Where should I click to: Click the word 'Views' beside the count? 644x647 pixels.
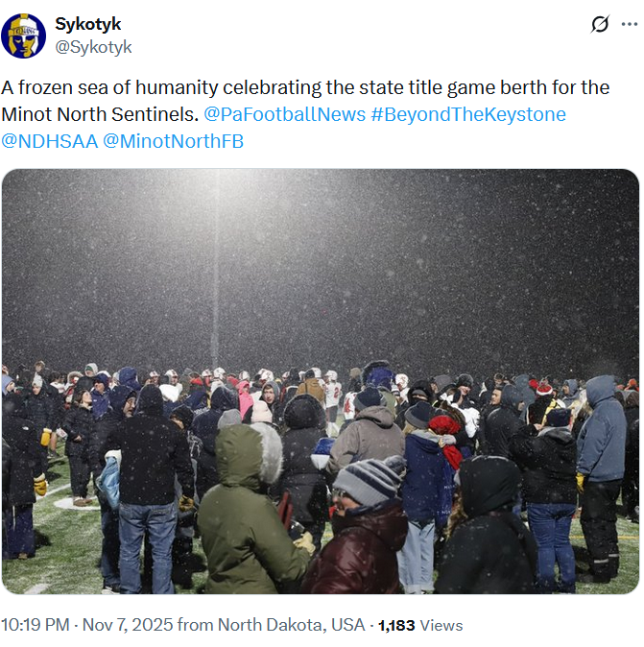point(441,625)
